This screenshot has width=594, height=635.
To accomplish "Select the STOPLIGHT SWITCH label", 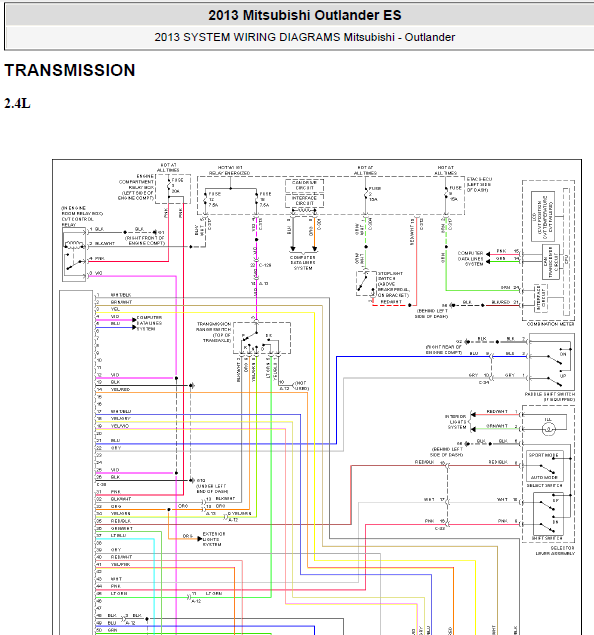I will [393, 284].
